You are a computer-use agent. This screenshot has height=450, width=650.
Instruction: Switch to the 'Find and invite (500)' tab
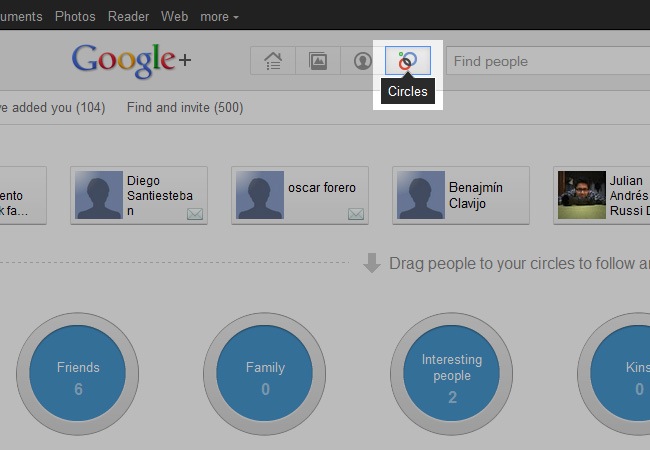pos(185,107)
